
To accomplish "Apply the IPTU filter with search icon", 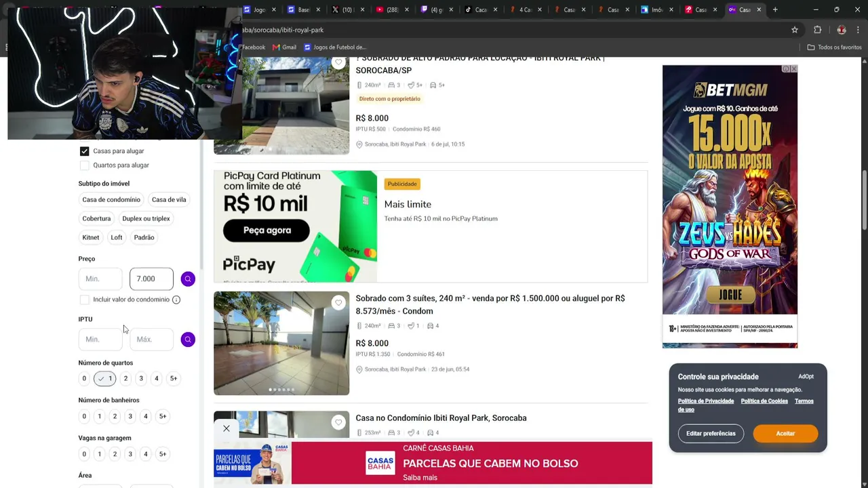I will point(188,340).
